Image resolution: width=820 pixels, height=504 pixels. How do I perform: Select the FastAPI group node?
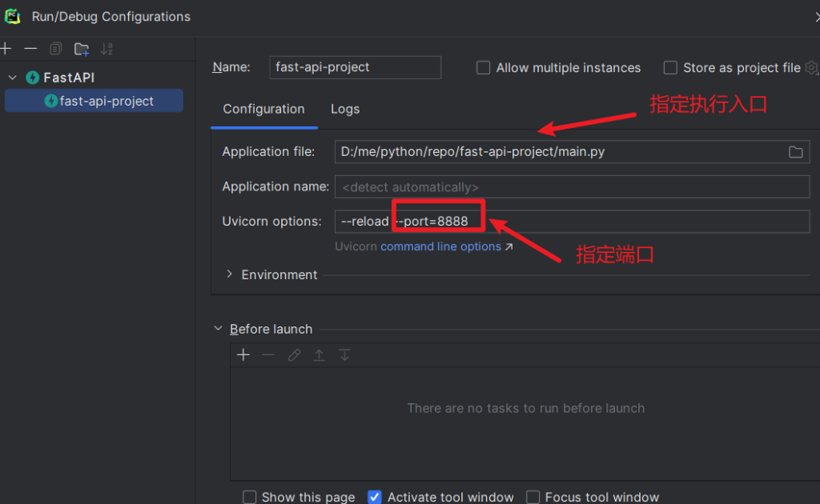click(x=69, y=78)
